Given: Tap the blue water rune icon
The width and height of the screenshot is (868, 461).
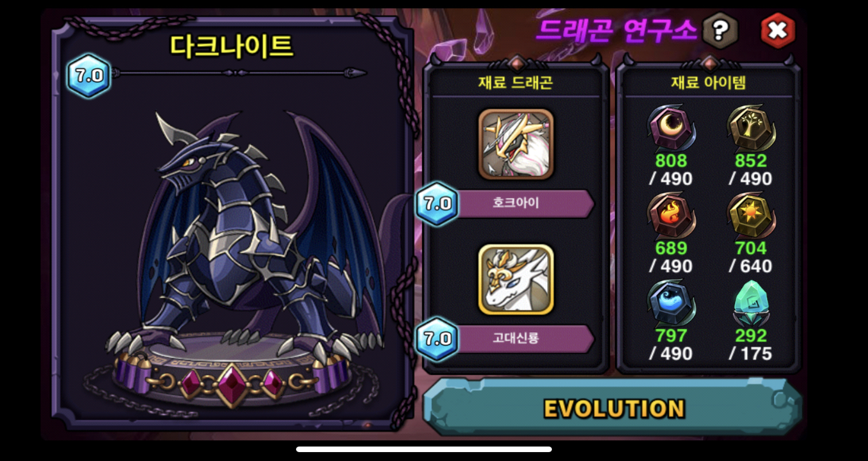Looking at the screenshot, I should point(671,303).
